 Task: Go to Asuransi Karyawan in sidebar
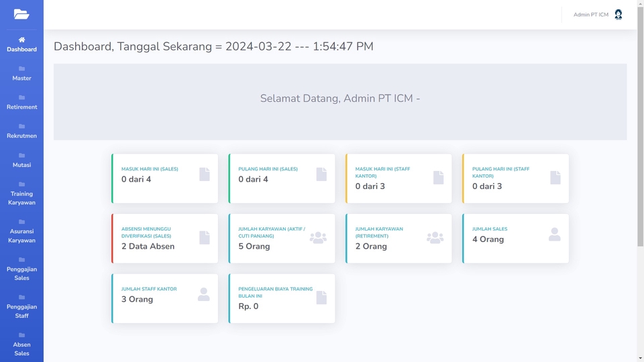(21, 231)
